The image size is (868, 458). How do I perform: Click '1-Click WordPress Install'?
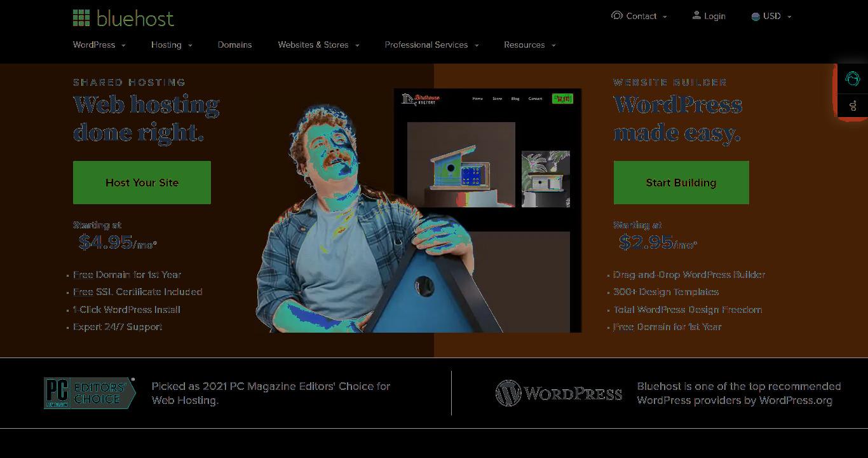pyautogui.click(x=126, y=310)
